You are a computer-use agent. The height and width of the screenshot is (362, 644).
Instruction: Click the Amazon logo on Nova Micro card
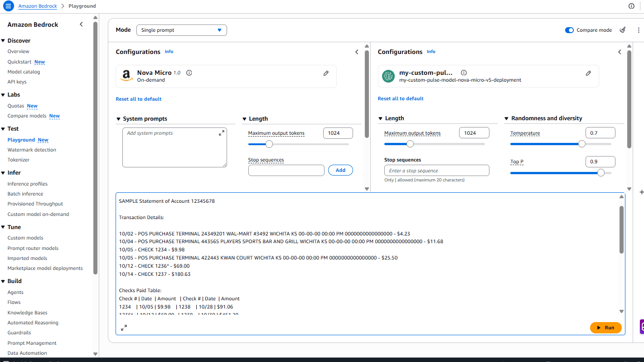coord(126,76)
